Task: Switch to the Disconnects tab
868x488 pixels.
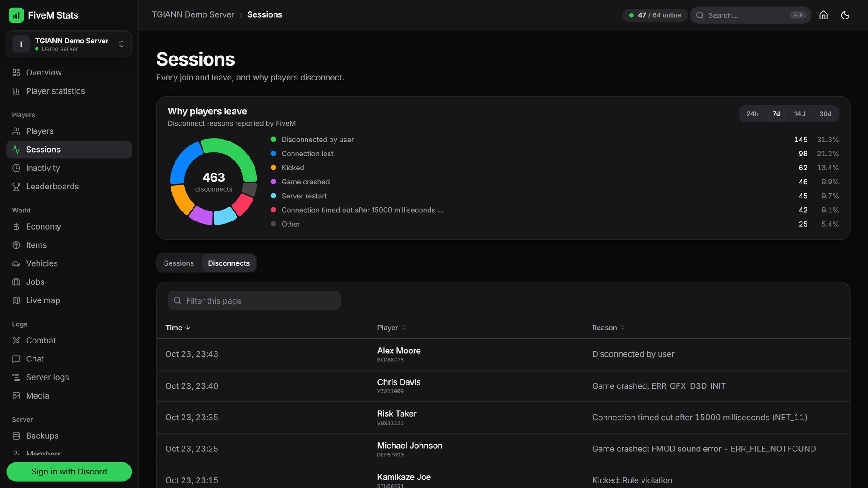Action: coord(229,263)
